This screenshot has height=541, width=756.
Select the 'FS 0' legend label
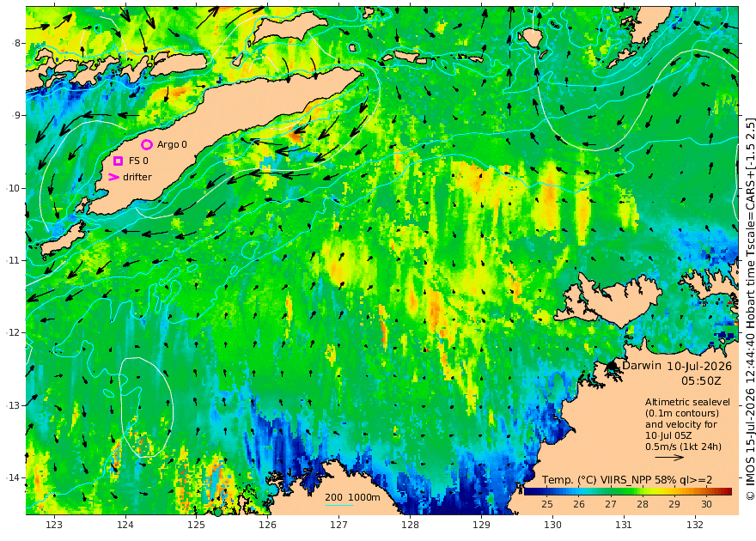pyautogui.click(x=138, y=161)
